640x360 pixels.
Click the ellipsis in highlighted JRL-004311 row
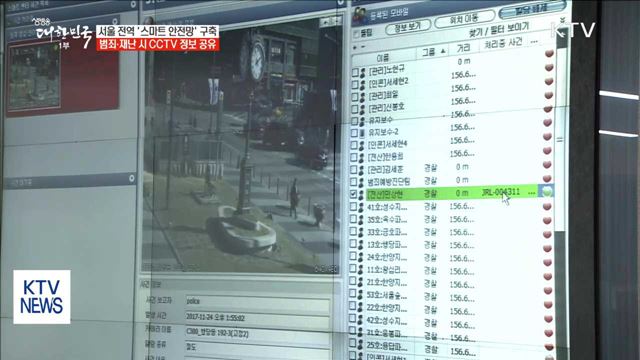coord(531,192)
